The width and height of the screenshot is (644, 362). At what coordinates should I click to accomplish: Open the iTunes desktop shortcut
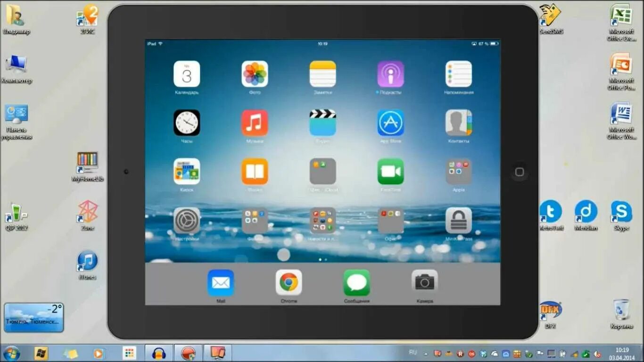[87, 265]
